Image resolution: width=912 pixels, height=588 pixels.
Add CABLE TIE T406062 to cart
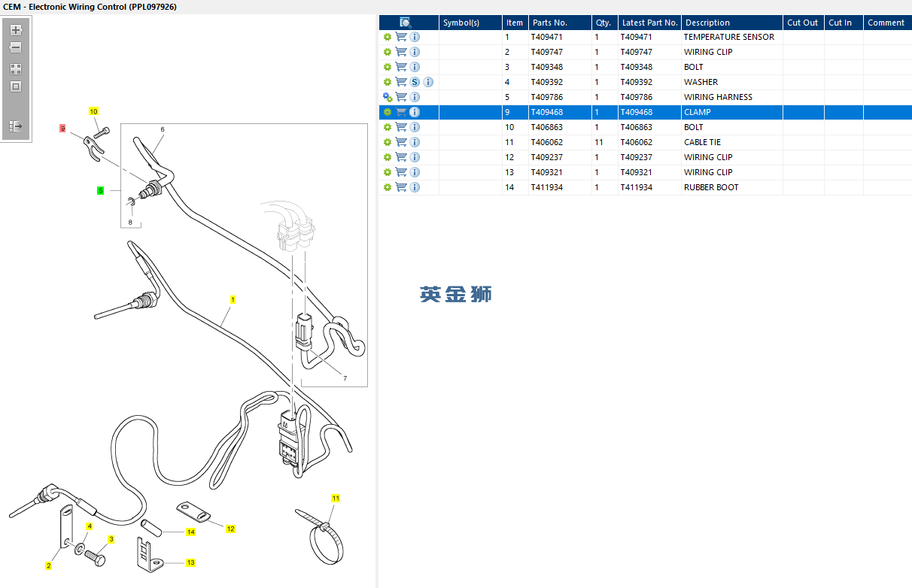point(401,142)
